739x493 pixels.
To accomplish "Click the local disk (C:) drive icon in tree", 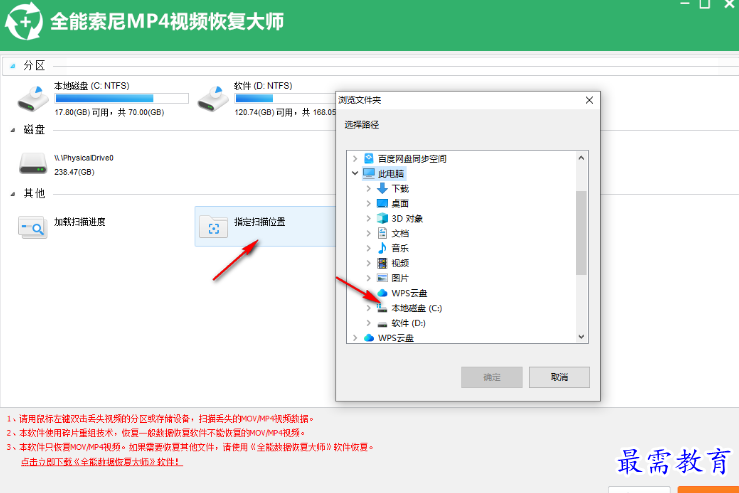I will click(382, 308).
